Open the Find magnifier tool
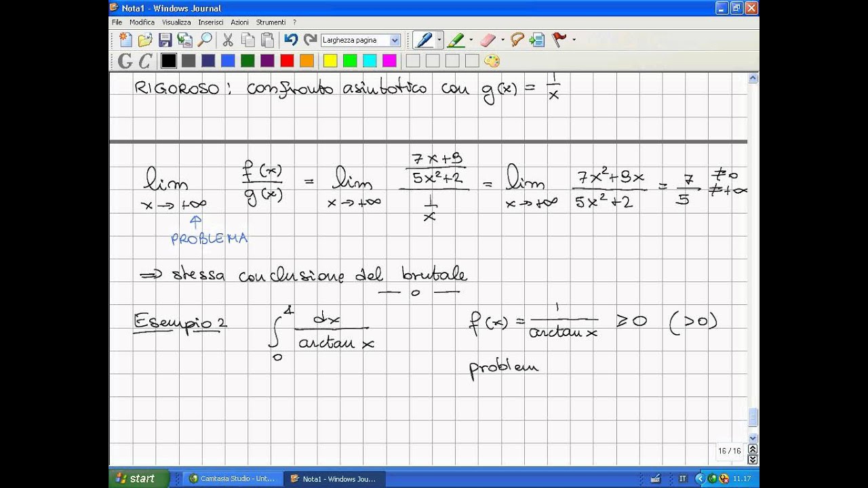The height and width of the screenshot is (488, 868). click(204, 40)
